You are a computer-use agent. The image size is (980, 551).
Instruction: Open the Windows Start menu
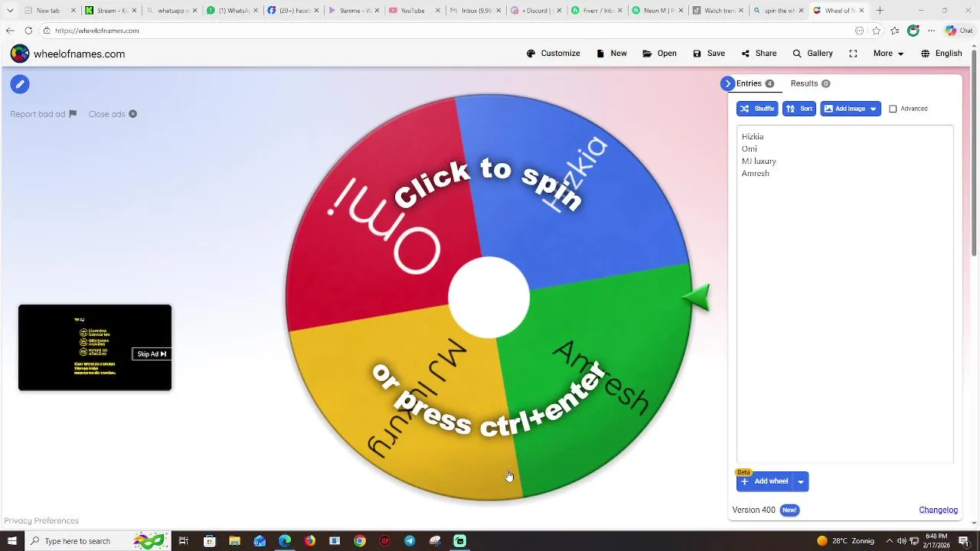(x=11, y=541)
